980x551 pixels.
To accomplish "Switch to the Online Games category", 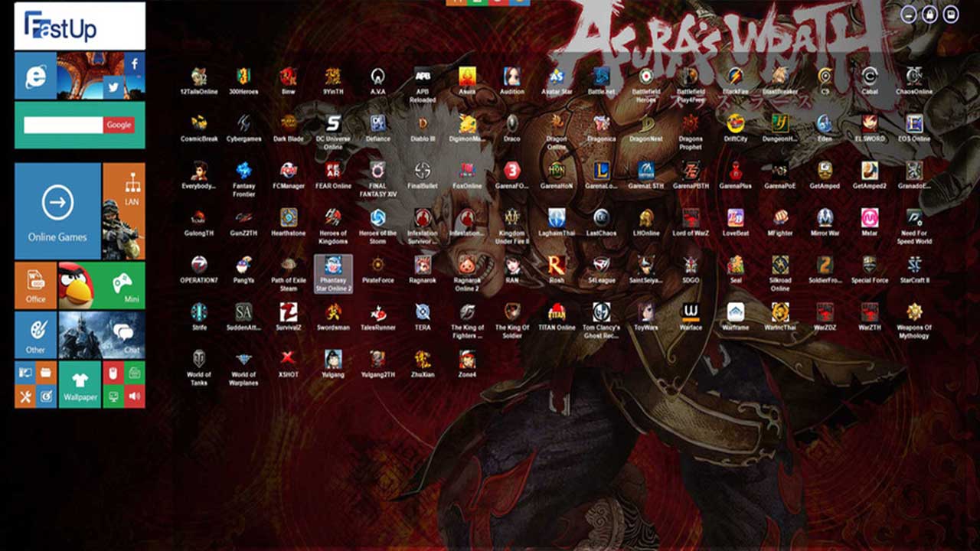I will (x=57, y=210).
